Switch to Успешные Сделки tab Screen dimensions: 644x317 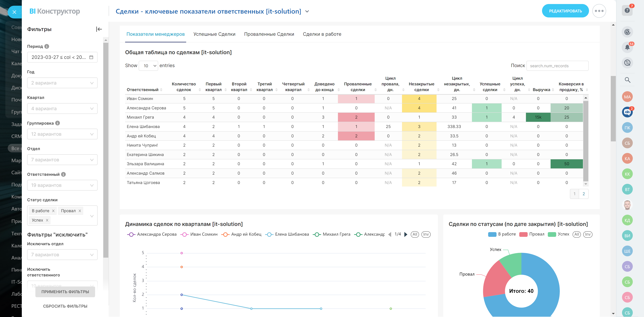[x=214, y=34]
